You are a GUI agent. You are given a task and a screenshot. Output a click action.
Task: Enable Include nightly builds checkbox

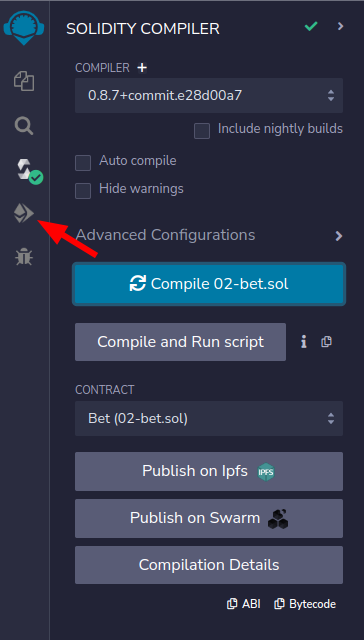click(202, 131)
